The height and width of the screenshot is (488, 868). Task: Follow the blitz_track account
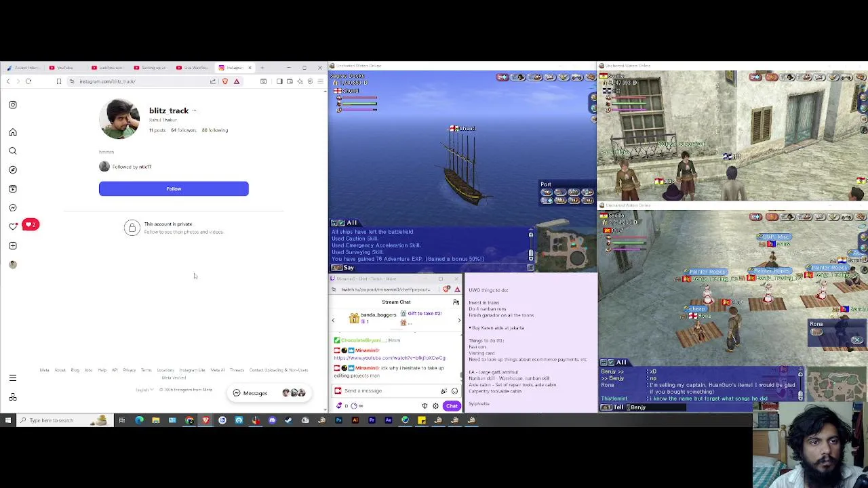pos(174,188)
